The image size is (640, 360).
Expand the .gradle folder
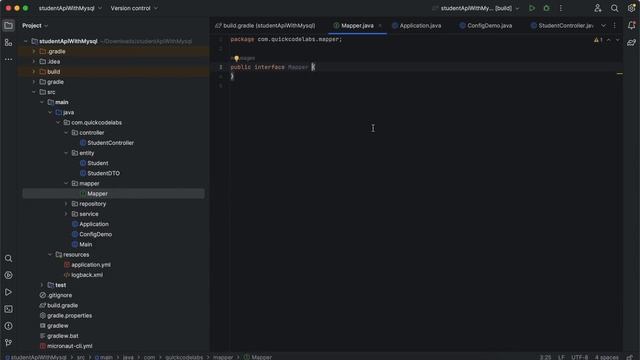pyautogui.click(x=34, y=51)
